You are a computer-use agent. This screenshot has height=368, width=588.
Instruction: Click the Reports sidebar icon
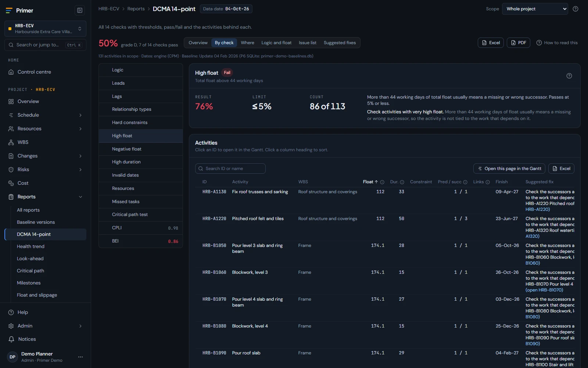(11, 197)
